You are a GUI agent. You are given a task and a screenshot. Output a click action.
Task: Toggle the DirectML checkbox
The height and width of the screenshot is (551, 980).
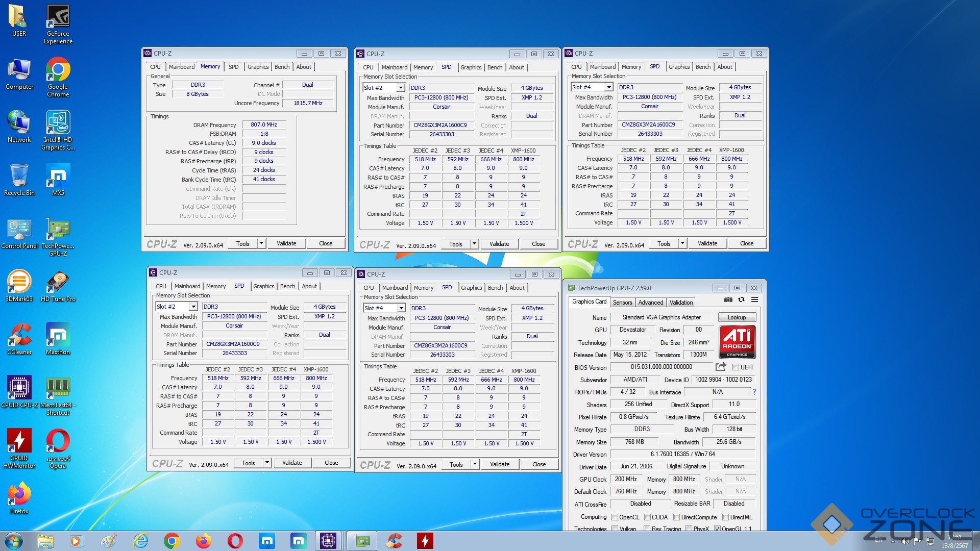pyautogui.click(x=725, y=517)
